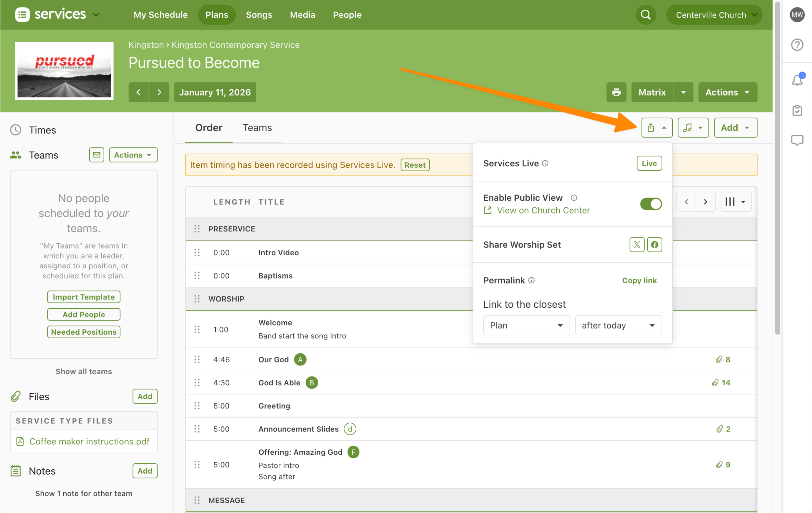Screen dimensions: 812x513
Task: Click the email teams envelope icon
Action: coord(96,155)
